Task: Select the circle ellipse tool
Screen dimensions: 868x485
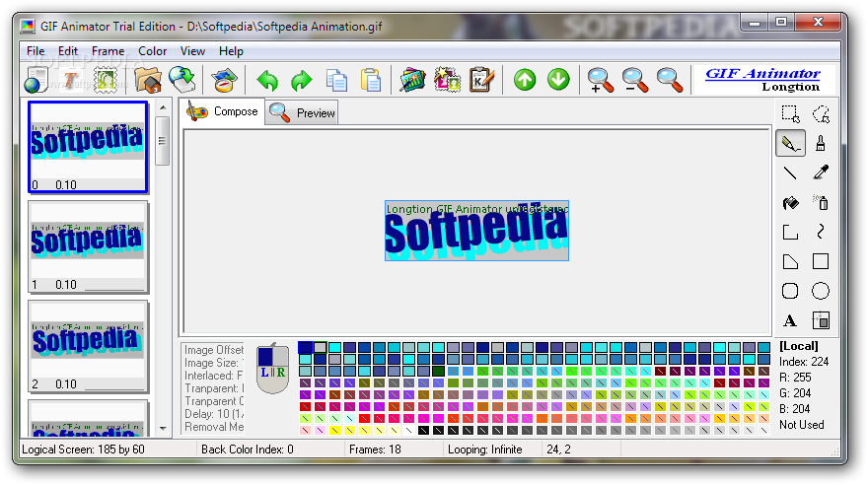Action: (x=821, y=291)
